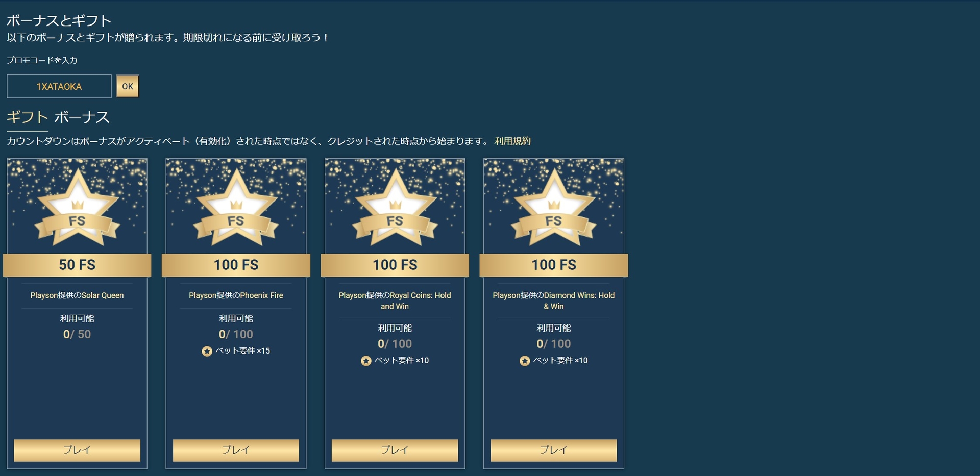The image size is (980, 476).
Task: Click プレイ on Royal Coins card
Action: click(x=395, y=450)
